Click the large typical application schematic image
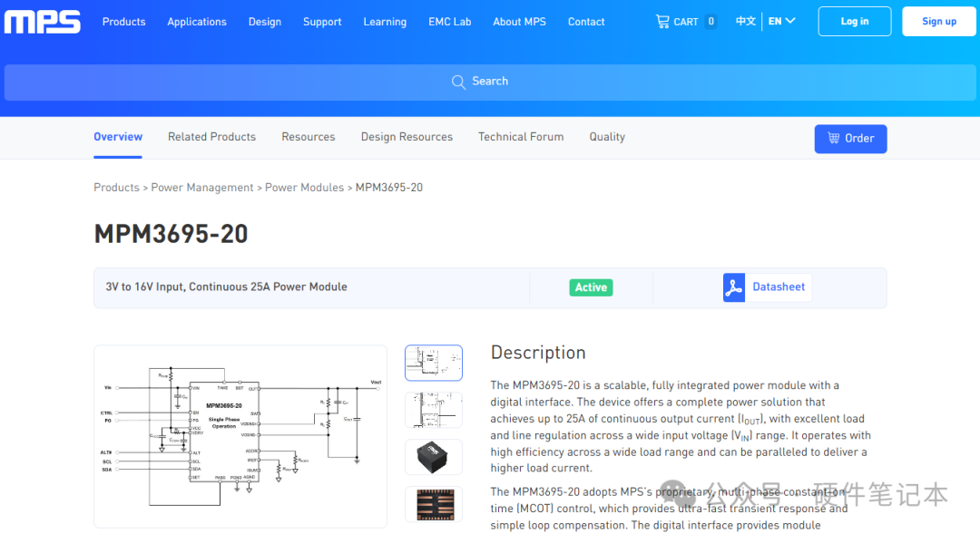980x534 pixels. point(240,436)
